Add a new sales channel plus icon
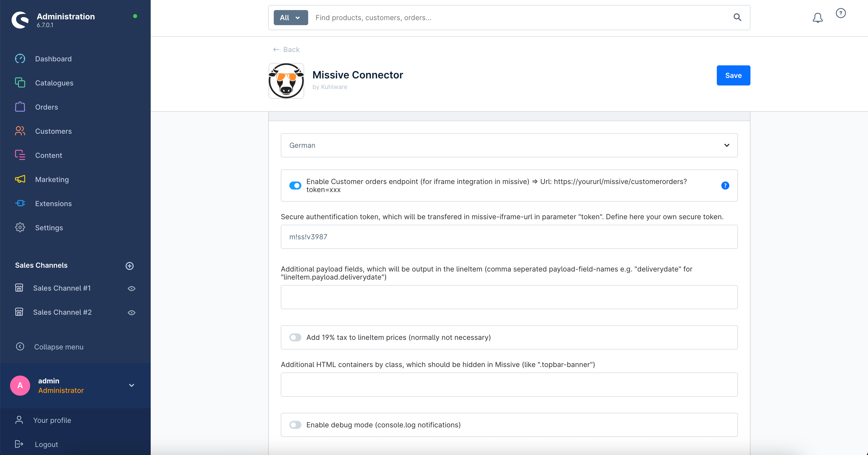 pos(129,266)
